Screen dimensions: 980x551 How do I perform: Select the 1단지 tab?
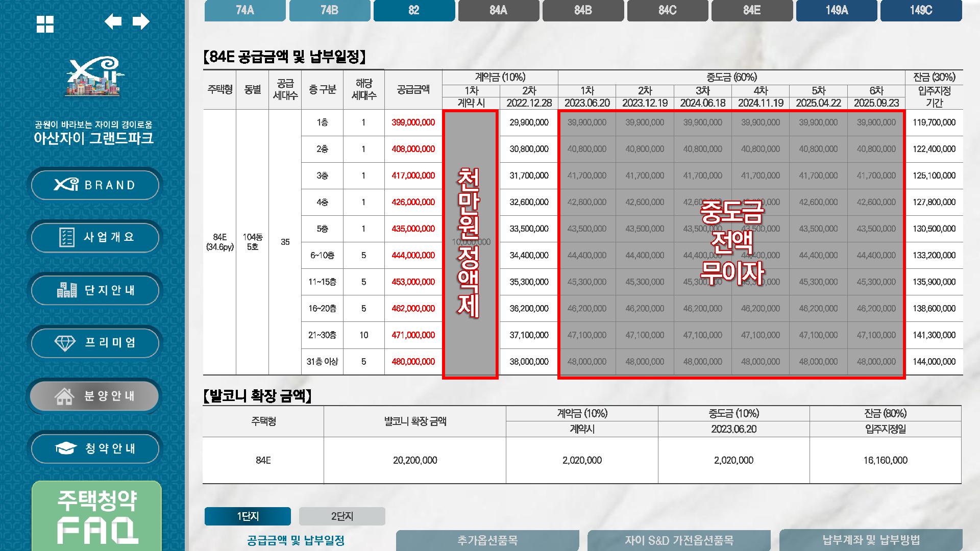tap(248, 516)
